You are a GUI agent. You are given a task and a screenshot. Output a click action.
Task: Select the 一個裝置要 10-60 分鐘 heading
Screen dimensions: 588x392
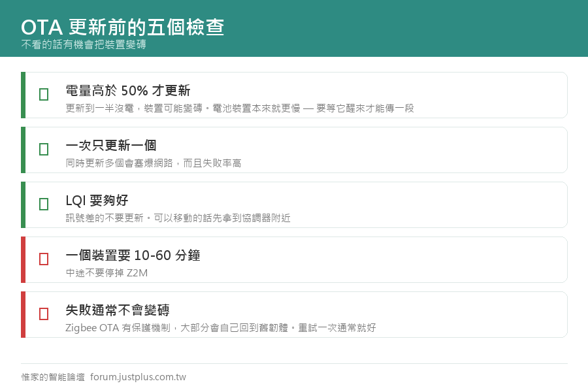133,255
